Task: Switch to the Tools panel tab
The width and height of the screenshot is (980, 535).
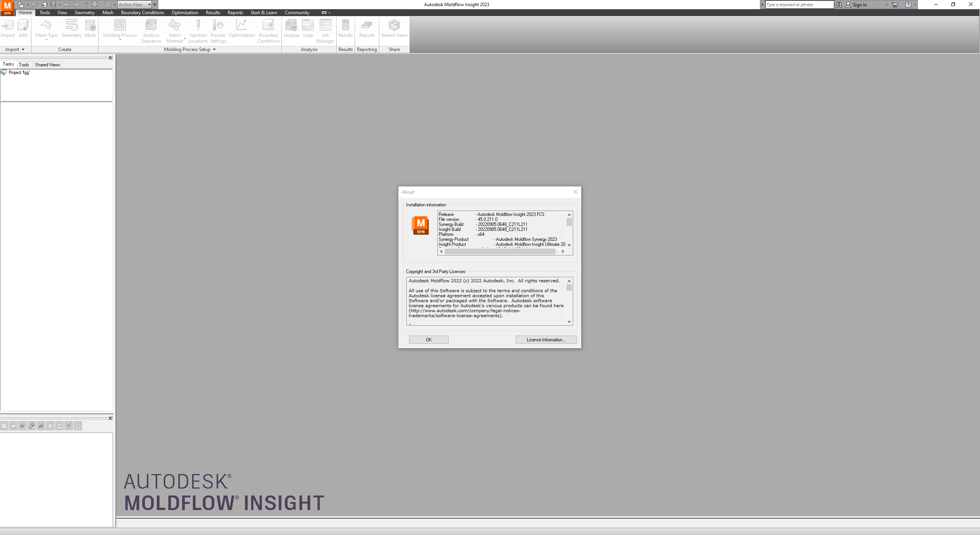Action: (x=24, y=64)
